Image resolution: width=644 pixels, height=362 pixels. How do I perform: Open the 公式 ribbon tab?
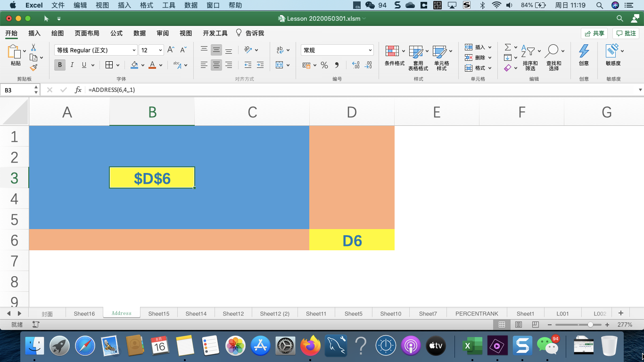tap(116, 33)
